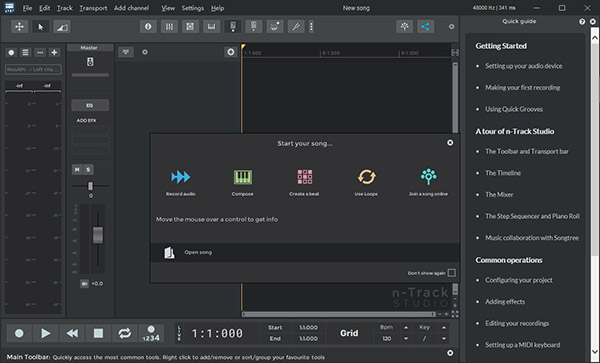Open the mixer sliders toolbar icon

tap(169, 26)
